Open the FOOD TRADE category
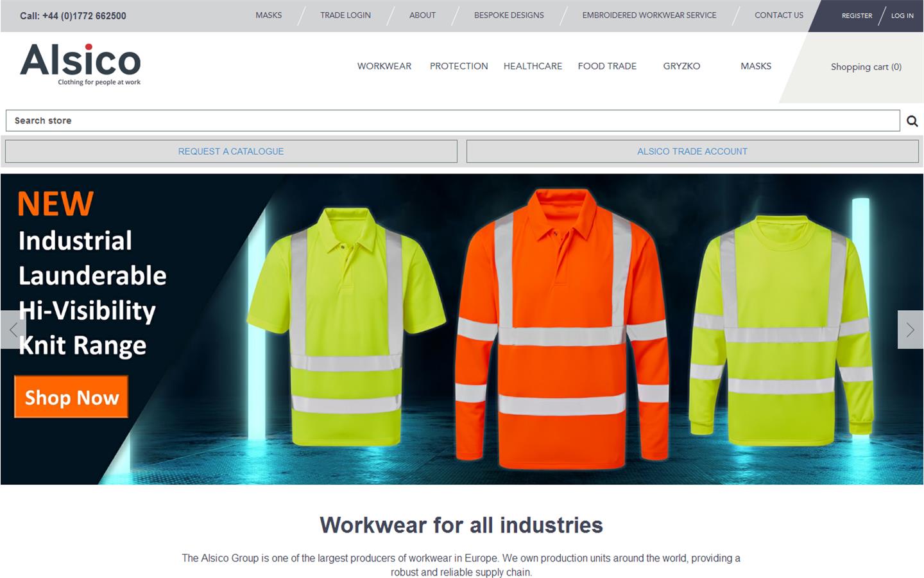The height and width of the screenshot is (578, 924). pyautogui.click(x=607, y=66)
